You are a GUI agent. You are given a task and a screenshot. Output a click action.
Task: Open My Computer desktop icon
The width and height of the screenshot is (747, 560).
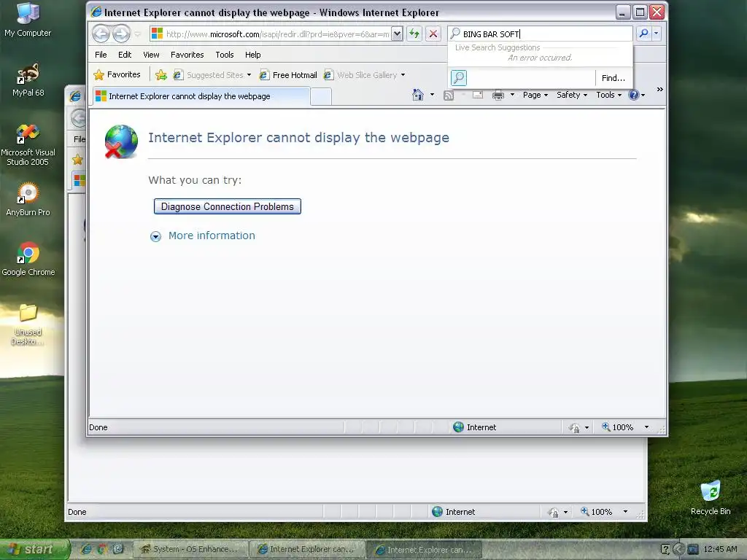pyautogui.click(x=28, y=20)
